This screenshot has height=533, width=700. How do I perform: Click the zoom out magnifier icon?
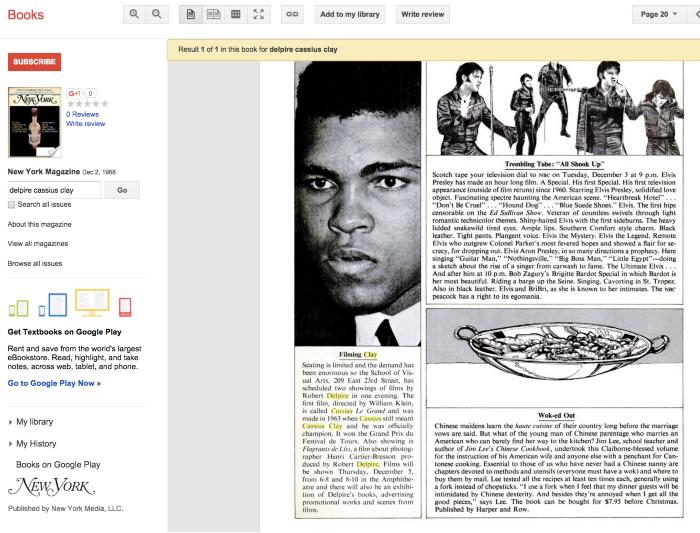(157, 14)
